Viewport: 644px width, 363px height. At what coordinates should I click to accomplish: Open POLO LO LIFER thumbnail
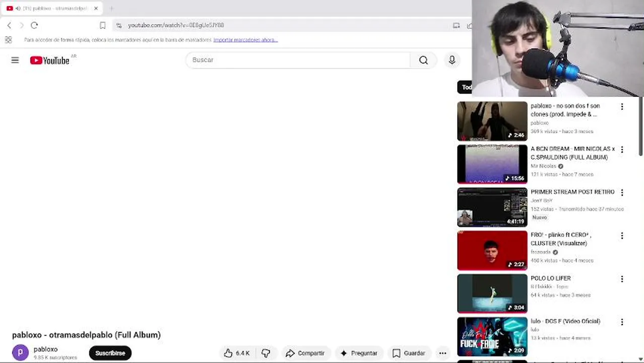pyautogui.click(x=492, y=293)
